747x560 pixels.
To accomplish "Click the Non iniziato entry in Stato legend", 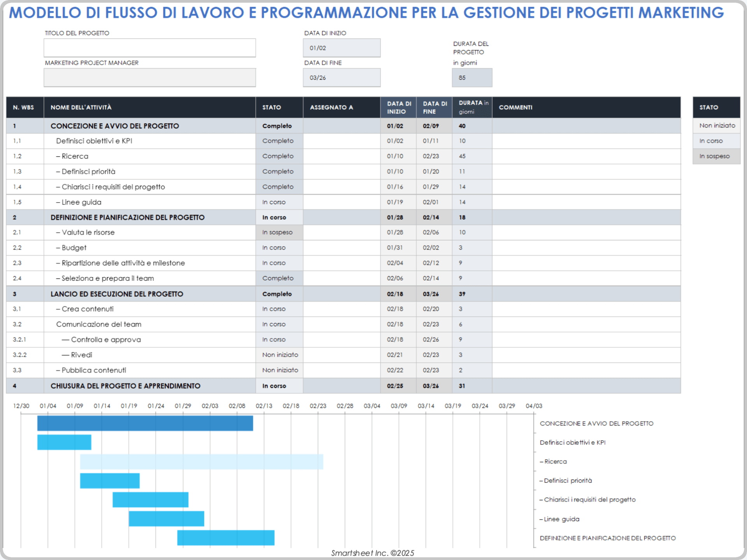I will point(717,126).
